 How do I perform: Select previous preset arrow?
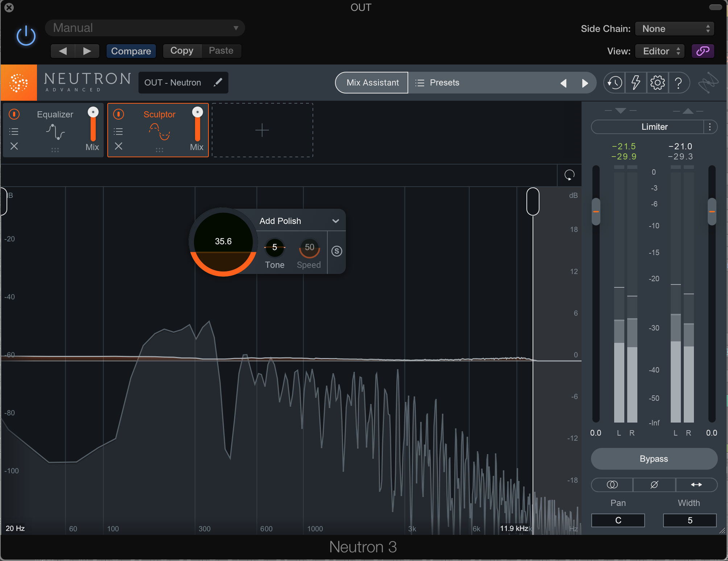(563, 83)
